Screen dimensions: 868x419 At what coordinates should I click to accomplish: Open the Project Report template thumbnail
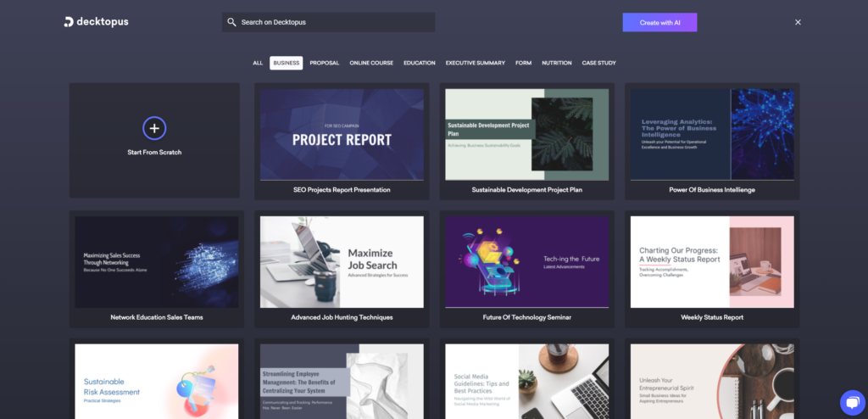tap(342, 135)
